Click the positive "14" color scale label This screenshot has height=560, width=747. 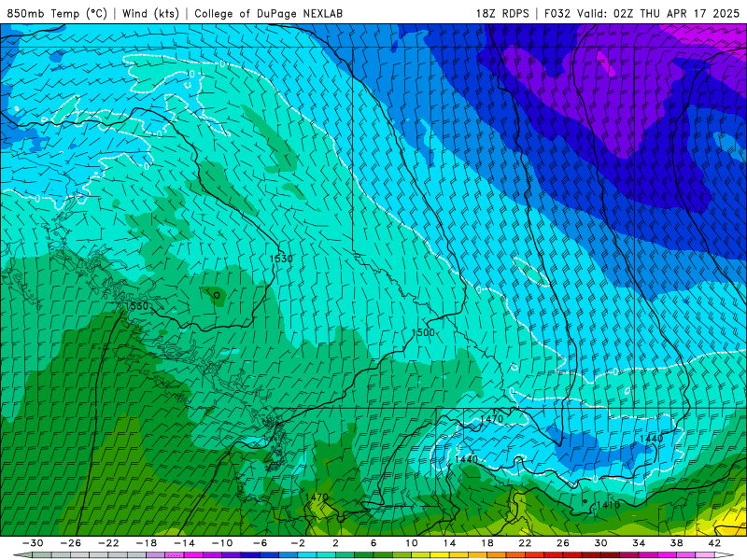(x=449, y=543)
